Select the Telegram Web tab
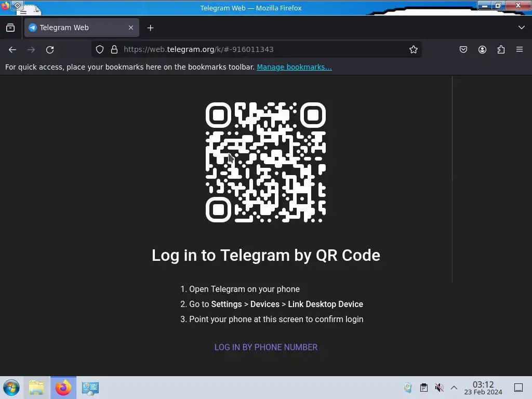 pyautogui.click(x=82, y=28)
